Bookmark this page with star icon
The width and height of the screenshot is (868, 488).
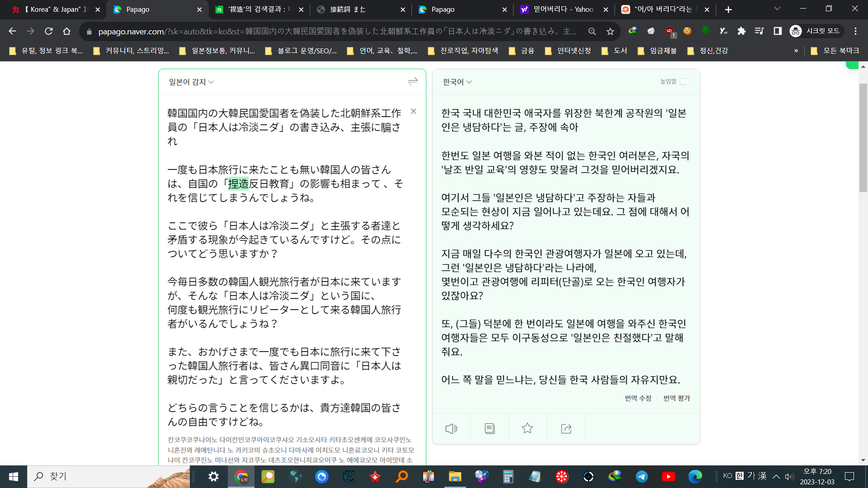coord(610,31)
